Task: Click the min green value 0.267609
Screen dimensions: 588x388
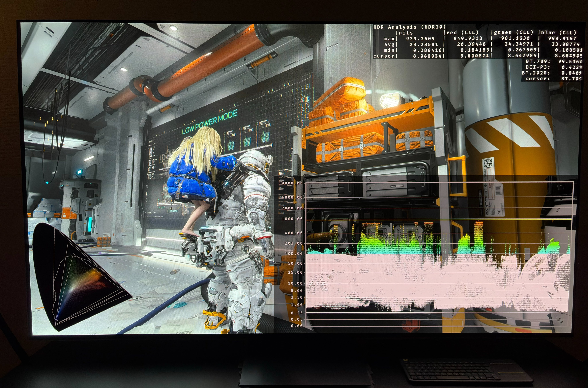Action: [x=522, y=50]
